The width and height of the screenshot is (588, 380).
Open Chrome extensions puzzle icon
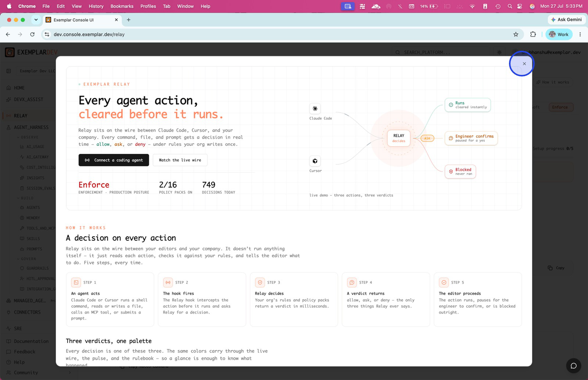click(x=533, y=34)
